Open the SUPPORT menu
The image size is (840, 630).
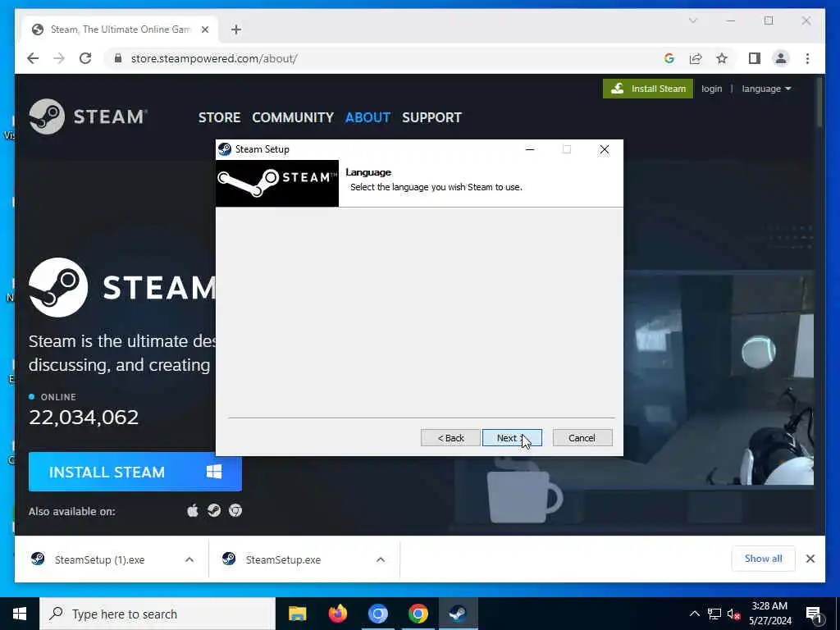point(431,117)
